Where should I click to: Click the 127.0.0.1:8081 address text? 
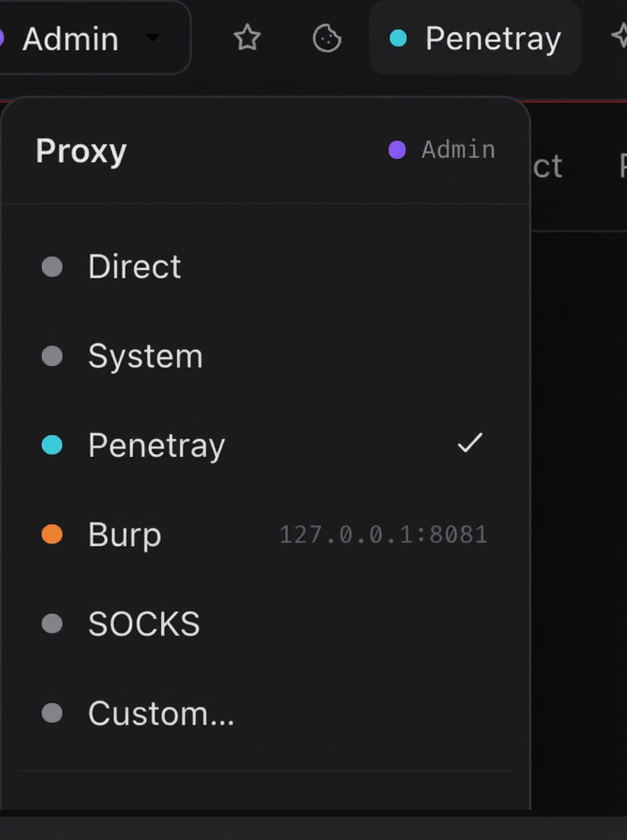[383, 535]
